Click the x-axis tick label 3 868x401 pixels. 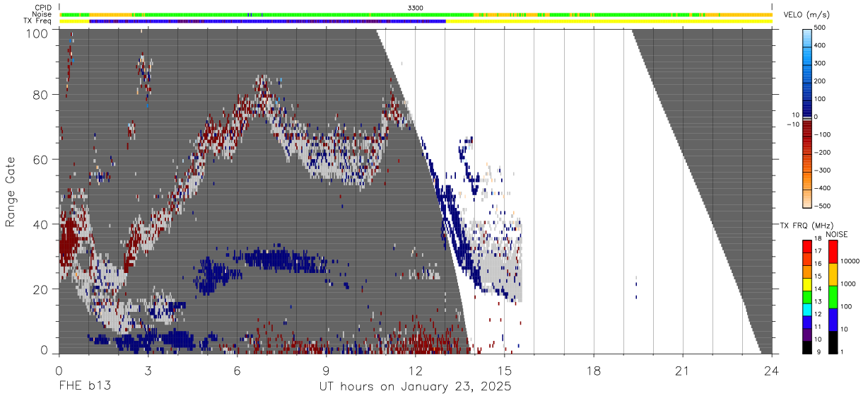pyautogui.click(x=148, y=371)
